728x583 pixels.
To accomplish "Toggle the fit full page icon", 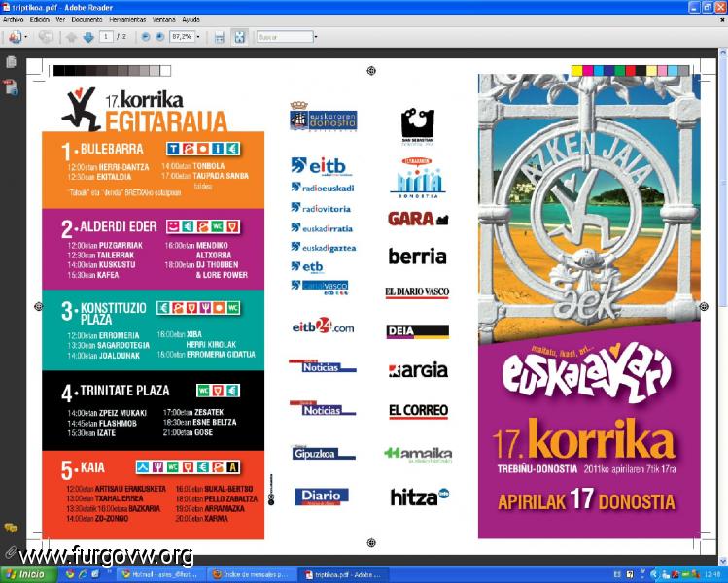I will pos(239,37).
